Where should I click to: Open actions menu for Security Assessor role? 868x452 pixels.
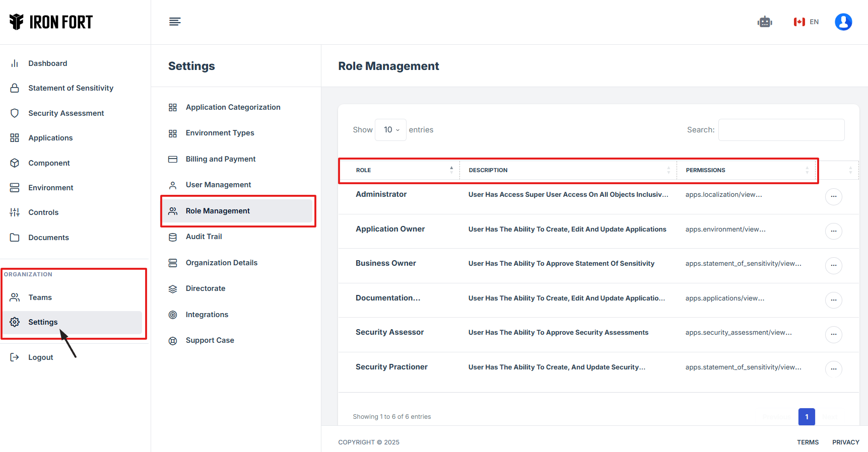(x=833, y=334)
